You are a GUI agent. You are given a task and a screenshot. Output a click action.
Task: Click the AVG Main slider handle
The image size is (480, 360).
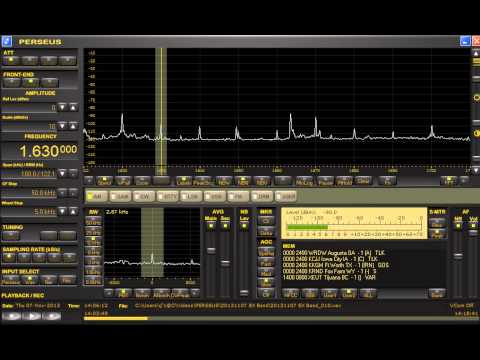[211, 250]
